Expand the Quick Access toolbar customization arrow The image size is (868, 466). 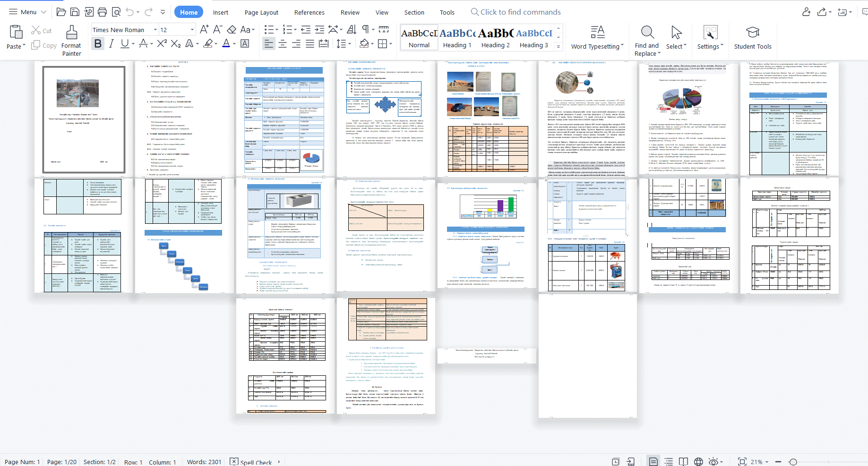point(163,12)
